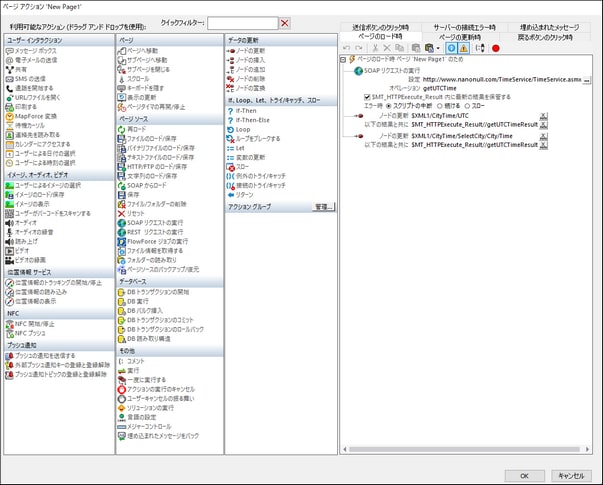
Task: Select the スロー radio option
Action: (468, 104)
